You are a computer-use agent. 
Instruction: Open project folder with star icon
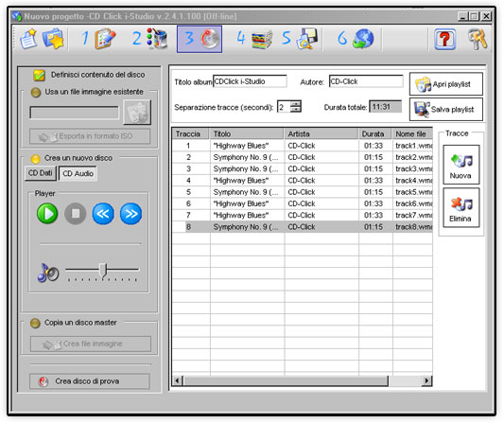[x=53, y=39]
